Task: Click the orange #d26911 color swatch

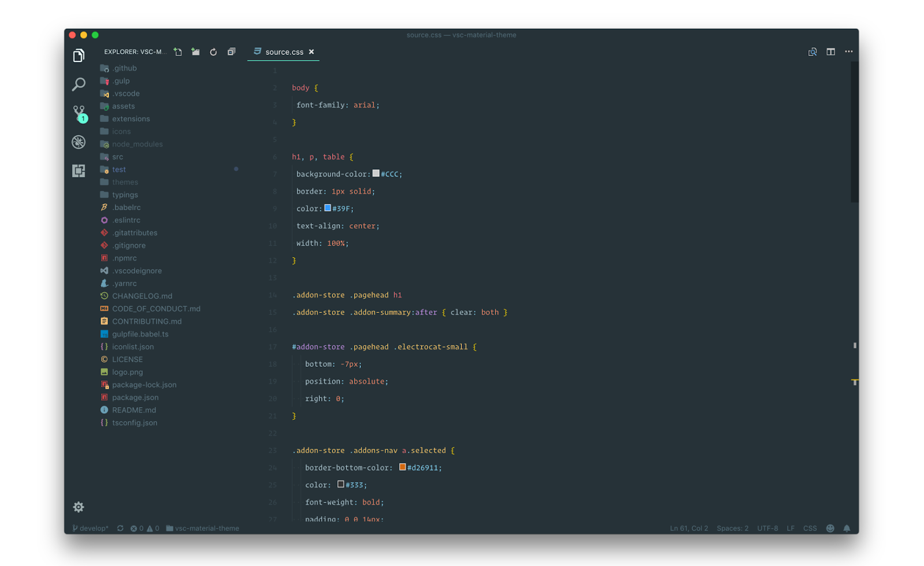Action: point(402,467)
